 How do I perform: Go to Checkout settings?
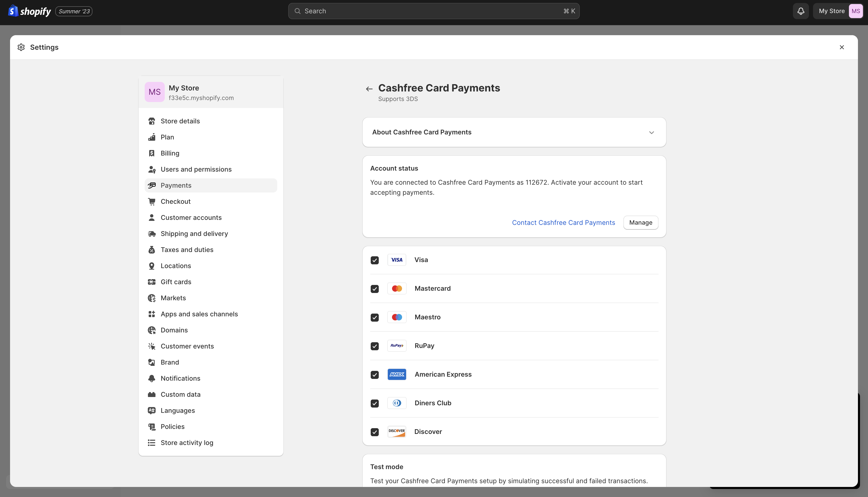point(175,202)
